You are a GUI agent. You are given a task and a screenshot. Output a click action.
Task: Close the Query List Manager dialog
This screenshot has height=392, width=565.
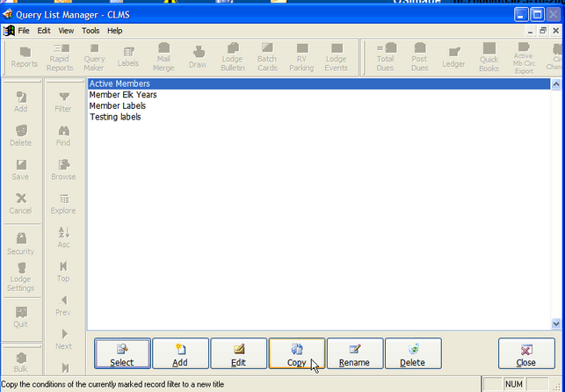point(526,353)
